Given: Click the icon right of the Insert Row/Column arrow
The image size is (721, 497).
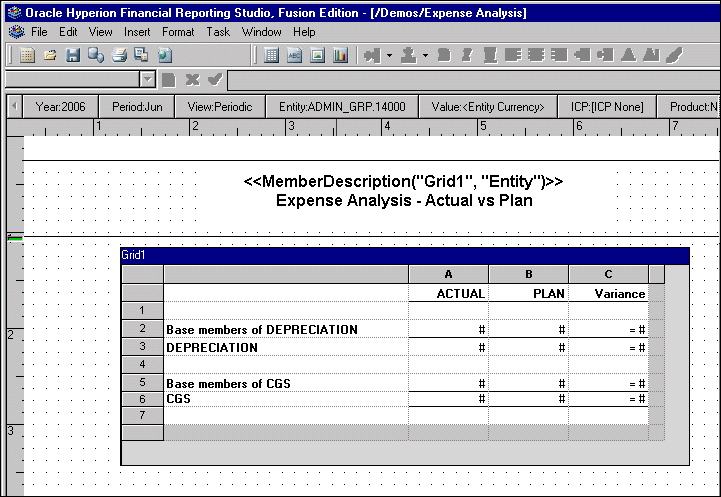Looking at the screenshot, I should click(409, 56).
